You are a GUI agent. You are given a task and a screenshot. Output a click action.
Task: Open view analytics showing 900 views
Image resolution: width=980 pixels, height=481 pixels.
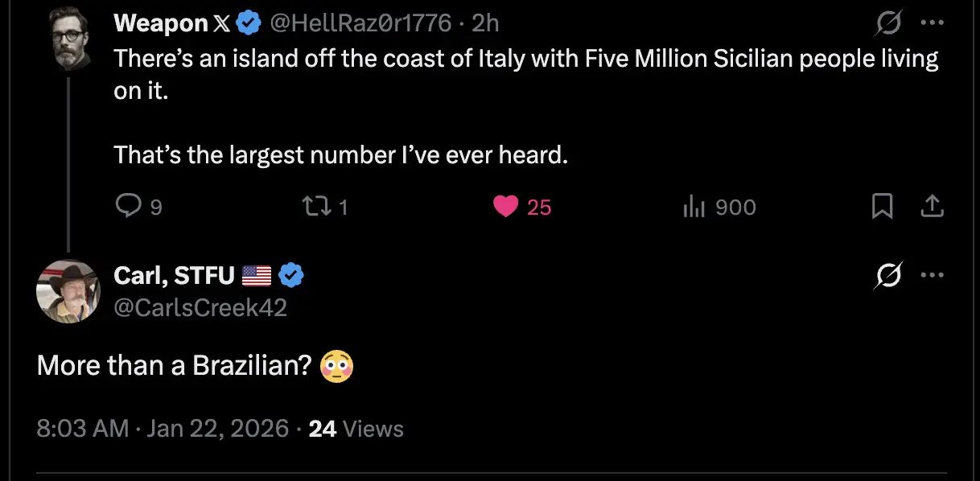click(694, 207)
